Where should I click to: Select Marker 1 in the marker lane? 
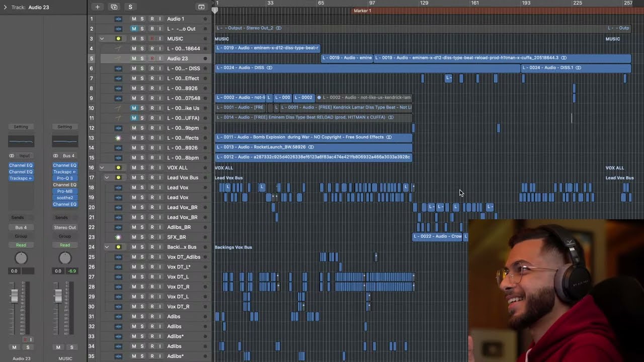tap(362, 11)
